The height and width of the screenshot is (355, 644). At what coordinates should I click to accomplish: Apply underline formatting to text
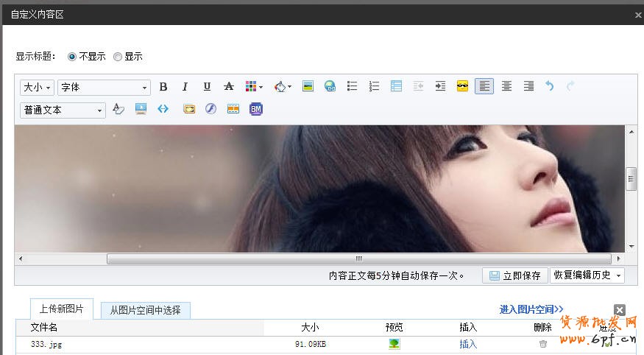(207, 87)
